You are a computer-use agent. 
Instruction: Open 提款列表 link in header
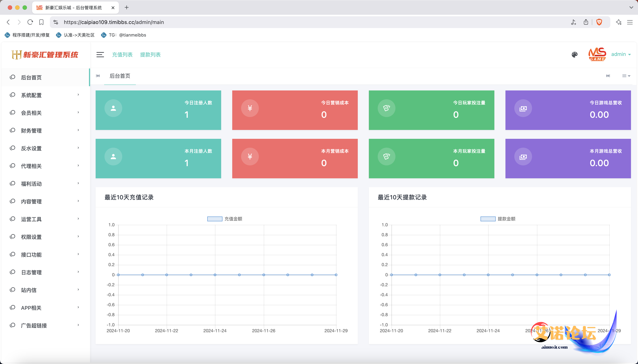150,54
